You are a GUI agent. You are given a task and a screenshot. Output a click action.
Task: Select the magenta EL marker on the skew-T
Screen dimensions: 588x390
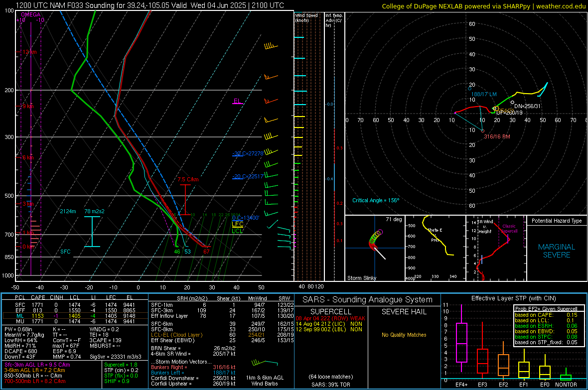coord(237,101)
